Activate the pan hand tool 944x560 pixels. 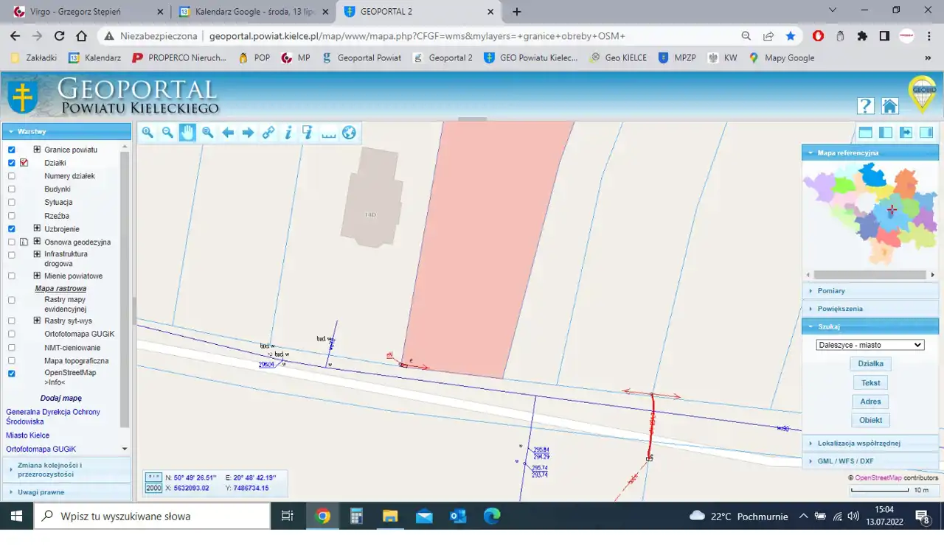[x=187, y=133]
